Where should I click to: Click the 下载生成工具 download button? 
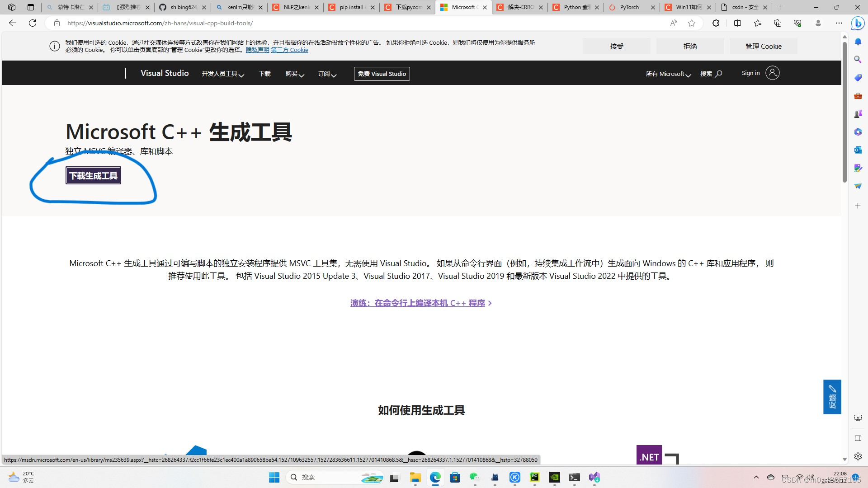pyautogui.click(x=93, y=175)
